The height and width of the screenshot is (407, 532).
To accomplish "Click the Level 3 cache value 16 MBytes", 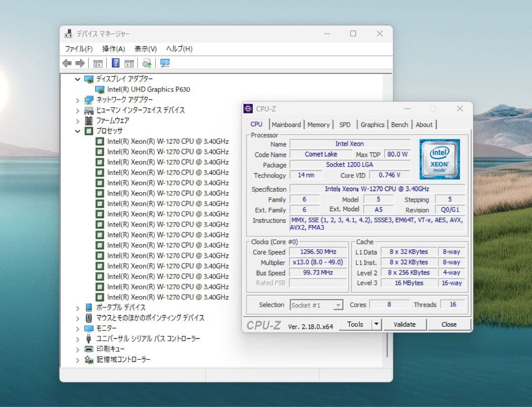I will (x=409, y=283).
